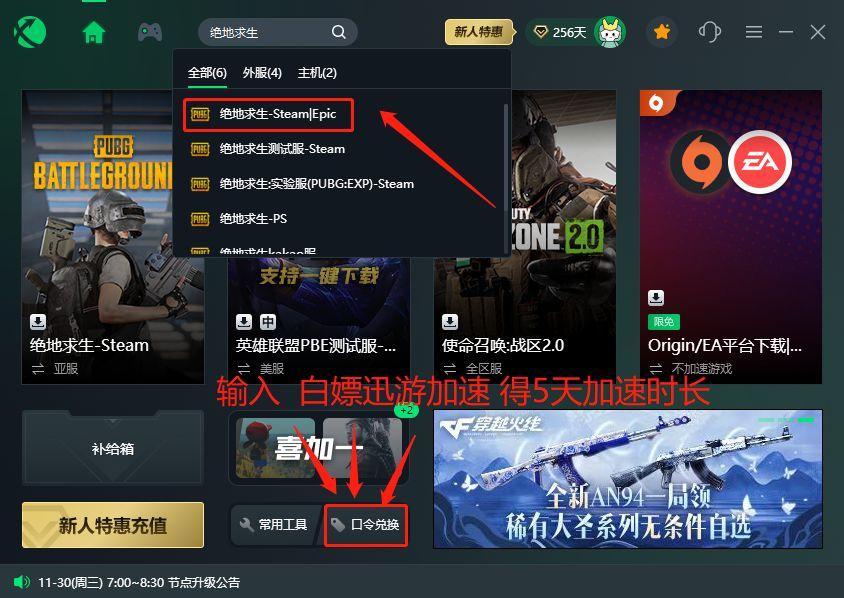
Task: Open the gamepad game library icon
Action: pos(150,32)
